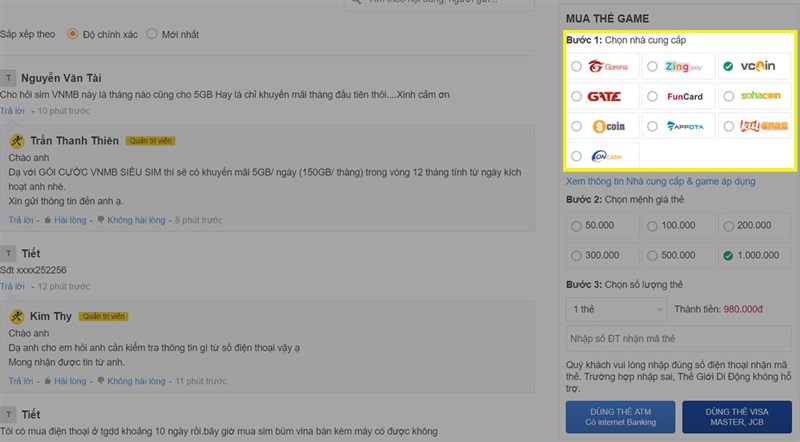Pick 50.000 card denomination
Image resolution: width=800 pixels, height=442 pixels.
[x=602, y=226]
